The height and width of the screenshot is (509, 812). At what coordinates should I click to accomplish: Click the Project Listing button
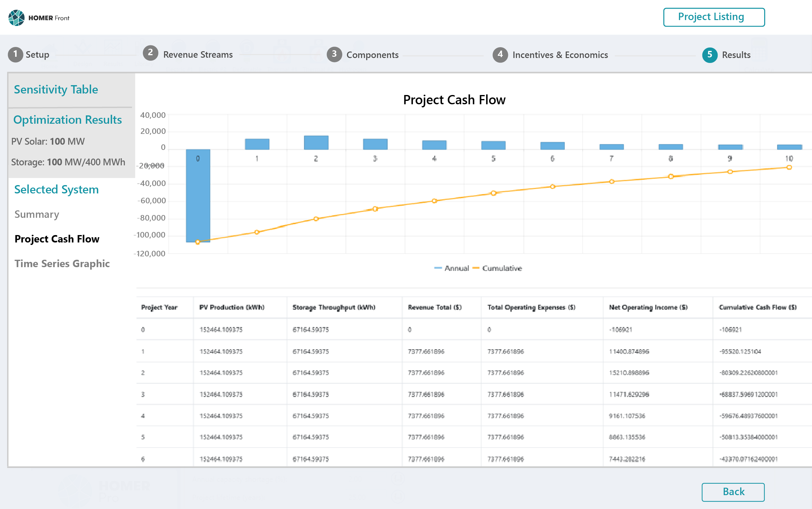tap(714, 17)
